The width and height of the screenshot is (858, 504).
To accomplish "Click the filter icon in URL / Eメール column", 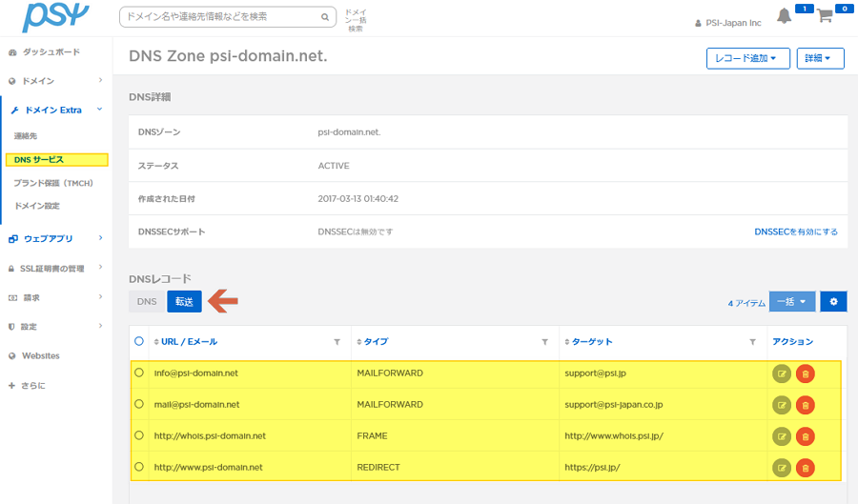I will click(x=337, y=342).
